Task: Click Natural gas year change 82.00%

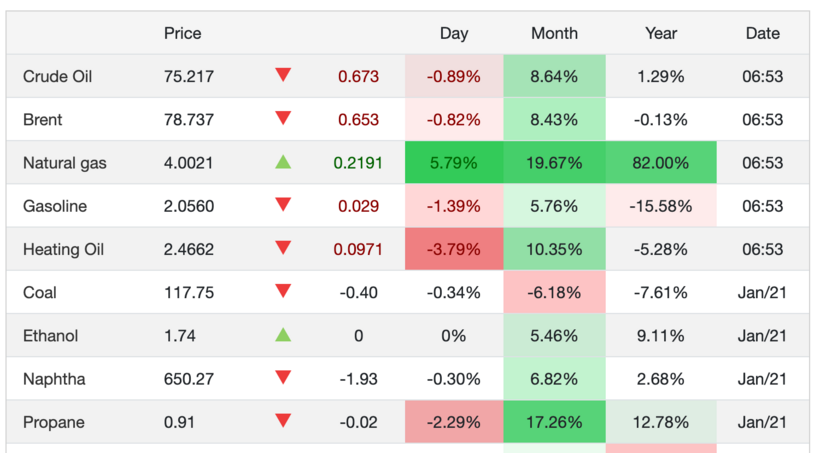Action: (x=660, y=163)
